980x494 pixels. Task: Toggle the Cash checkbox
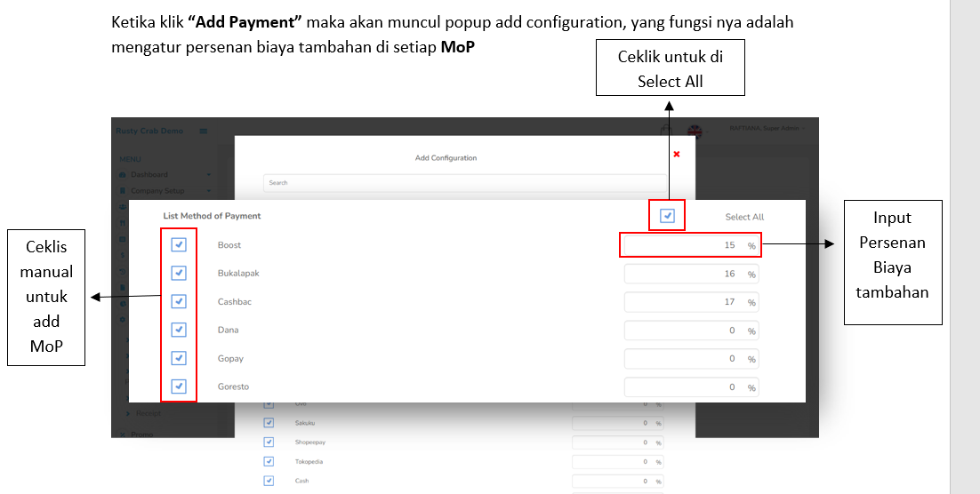[269, 481]
